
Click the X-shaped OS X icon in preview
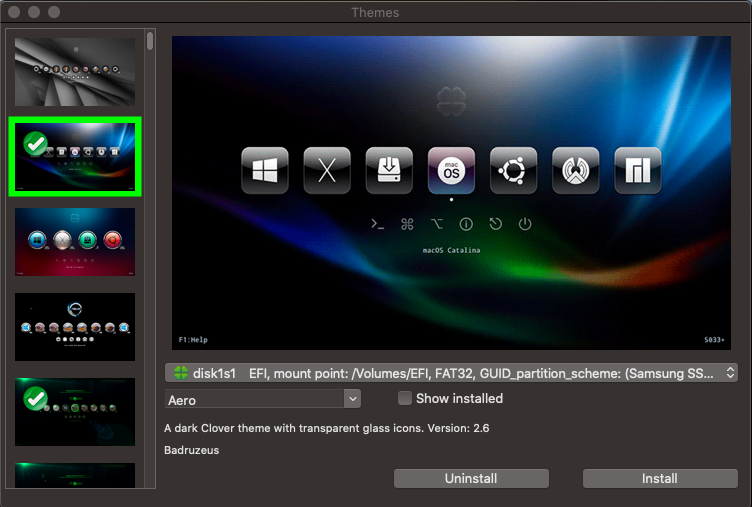(327, 170)
